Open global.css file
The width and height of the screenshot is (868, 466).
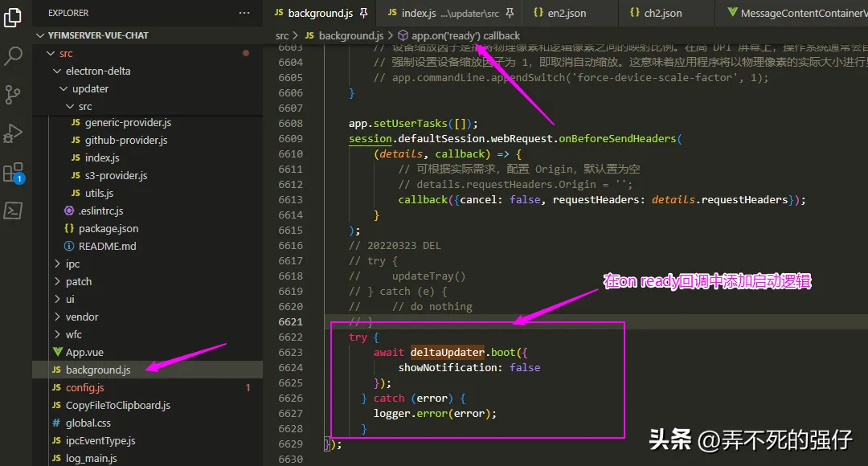(147, 423)
